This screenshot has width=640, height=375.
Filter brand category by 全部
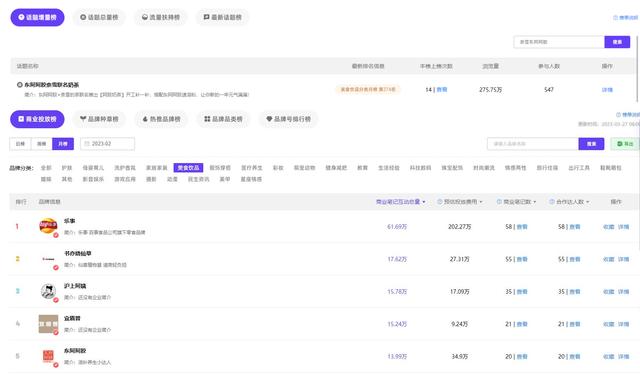click(x=46, y=168)
